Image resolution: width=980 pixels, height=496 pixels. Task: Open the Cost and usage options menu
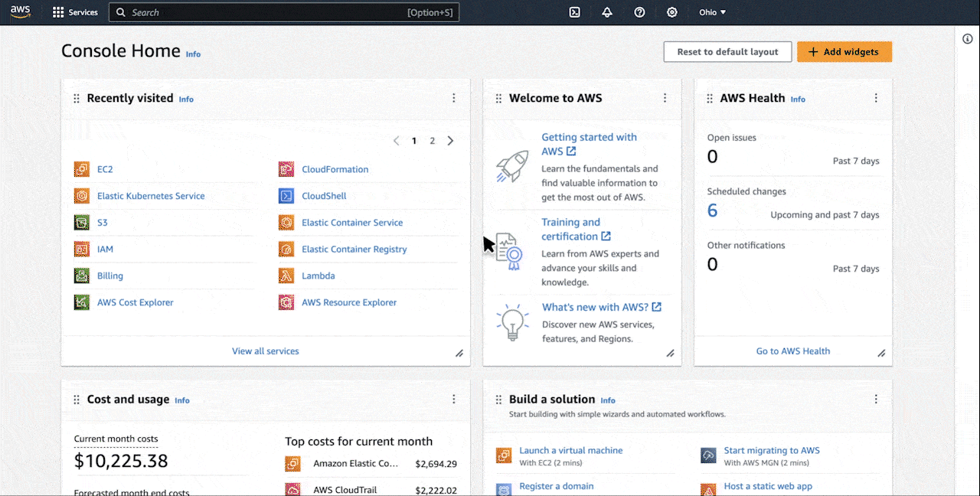pyautogui.click(x=453, y=399)
